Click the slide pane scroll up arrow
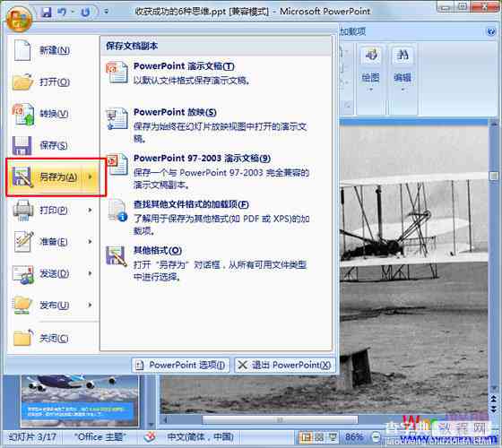Viewport: 502px width, 448px height. pos(494,123)
